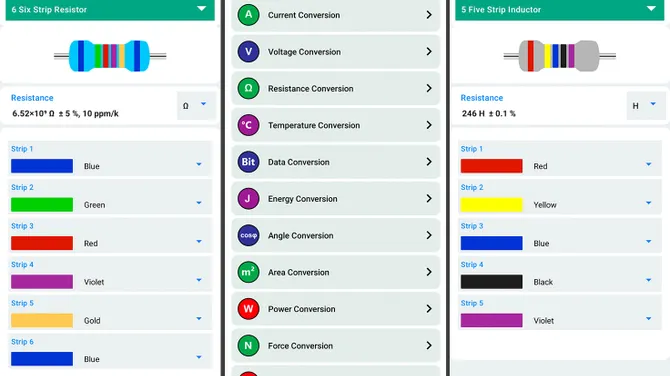
Task: Tap the cosφ Angle Conversion icon
Action: pyautogui.click(x=248, y=235)
